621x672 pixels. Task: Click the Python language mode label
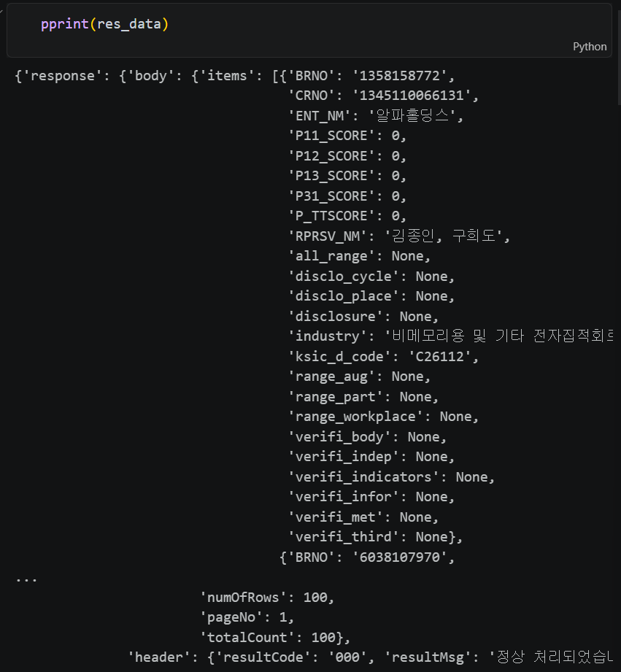590,47
